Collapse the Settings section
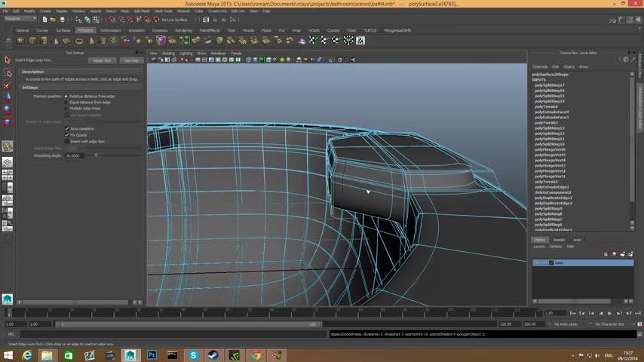 (30, 87)
